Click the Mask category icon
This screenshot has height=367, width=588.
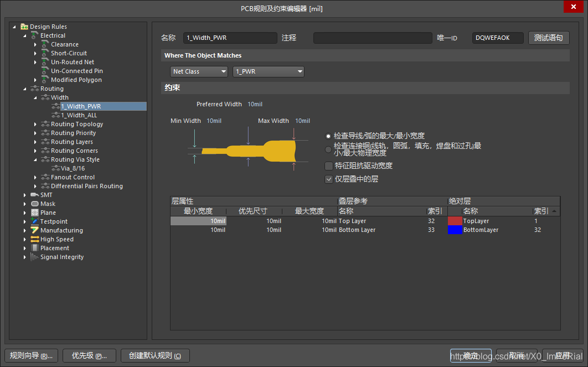tap(35, 204)
